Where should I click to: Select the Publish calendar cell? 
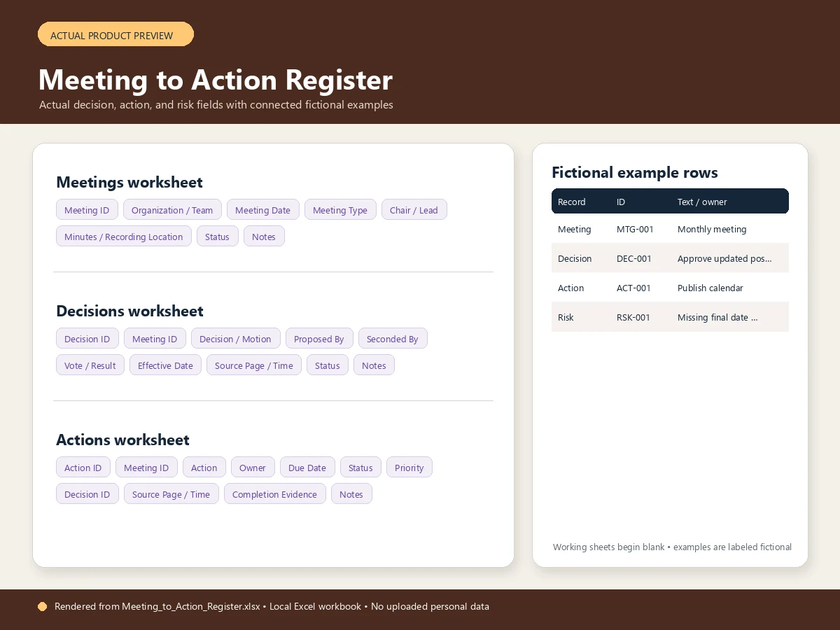[710, 288]
